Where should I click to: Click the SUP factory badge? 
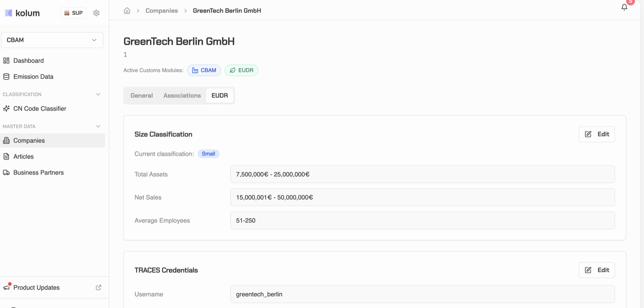point(73,13)
